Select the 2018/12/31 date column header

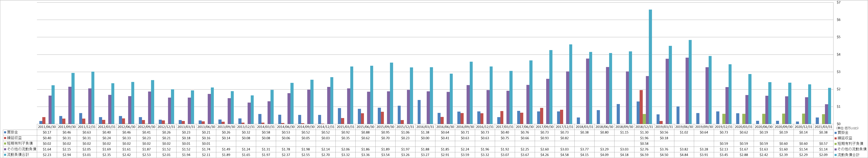pyautogui.click(x=644, y=127)
